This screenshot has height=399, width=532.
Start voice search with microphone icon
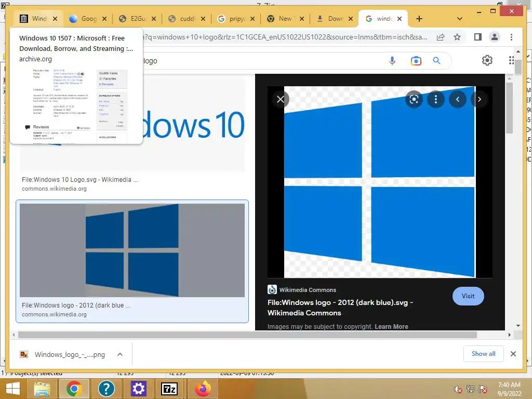(x=392, y=61)
